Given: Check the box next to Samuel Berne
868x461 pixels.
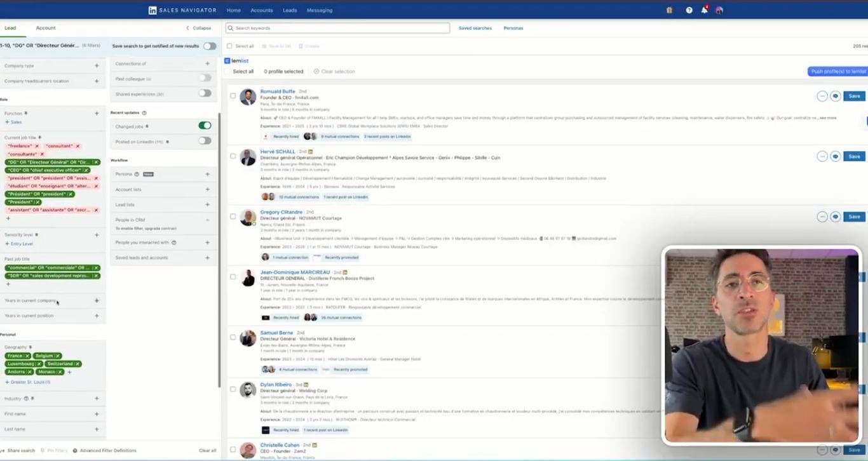Looking at the screenshot, I should click(x=233, y=337).
